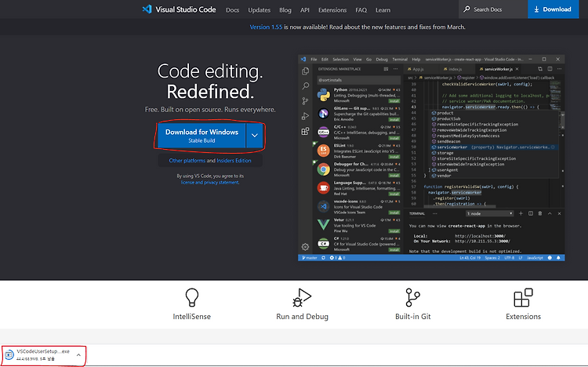This screenshot has width=588, height=367.
Task: Click the blue Download button in header
Action: click(553, 9)
